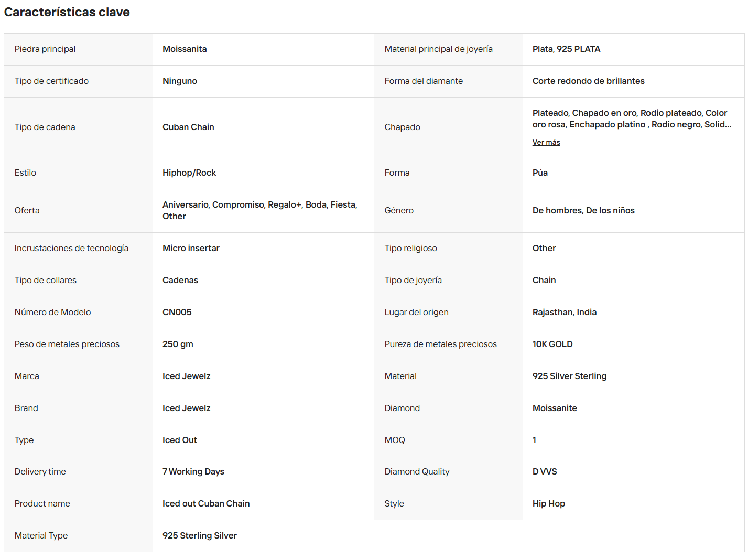
Task: Click 'Iced Jewelz' in the Marca row
Action: 186,376
